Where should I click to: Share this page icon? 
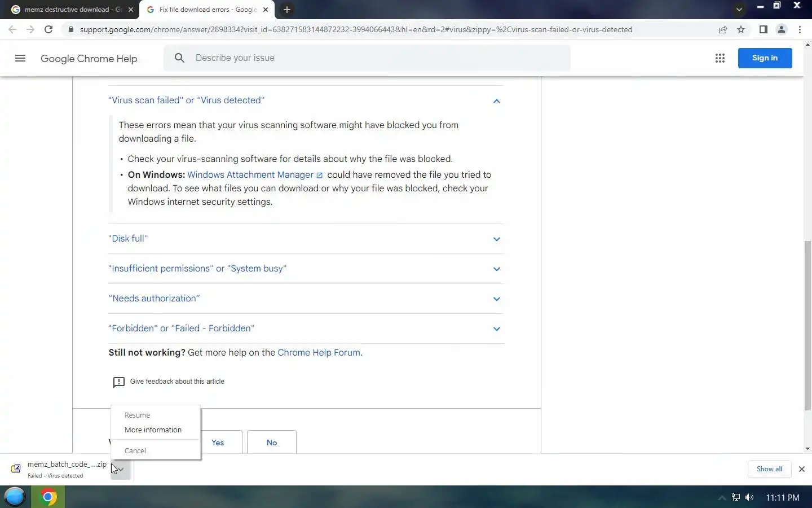[x=722, y=29]
